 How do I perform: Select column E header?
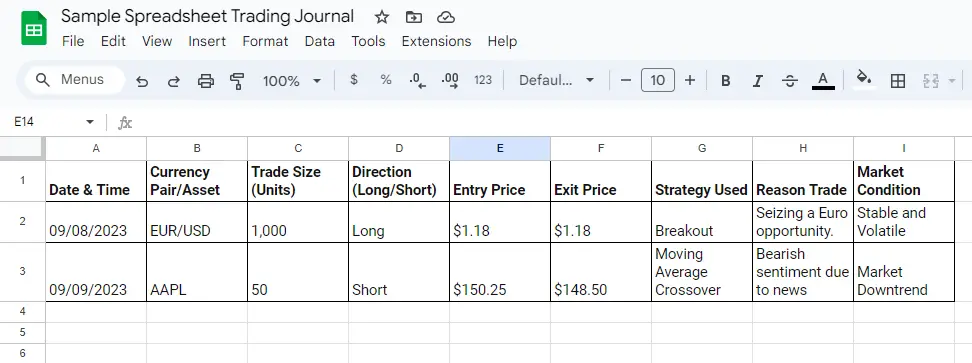coord(500,148)
